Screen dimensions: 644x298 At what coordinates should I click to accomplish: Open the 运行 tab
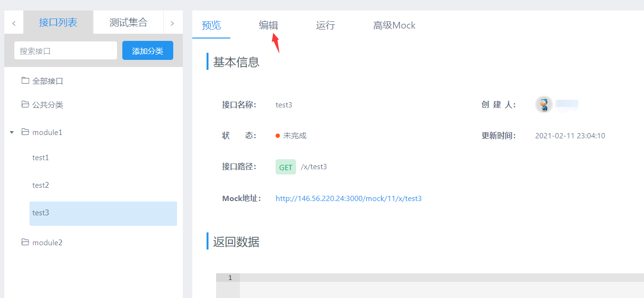coord(325,26)
